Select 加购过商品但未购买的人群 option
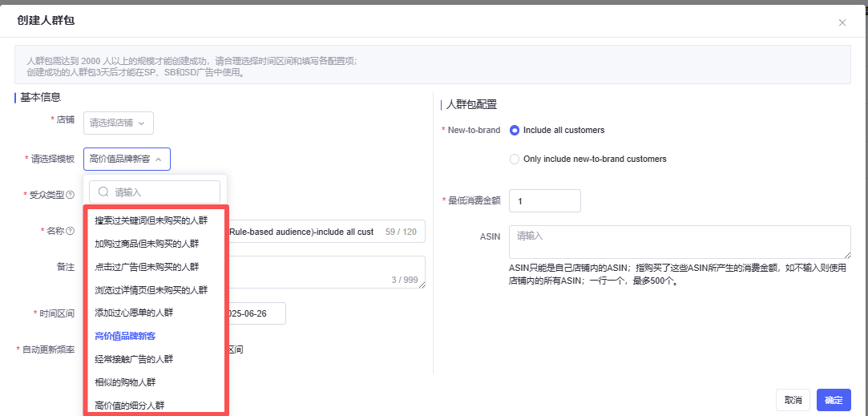The height and width of the screenshot is (416, 868). 147,244
